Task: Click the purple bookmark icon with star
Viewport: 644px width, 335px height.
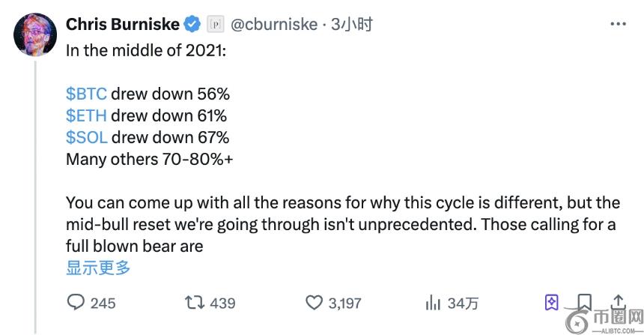Action: (551, 302)
